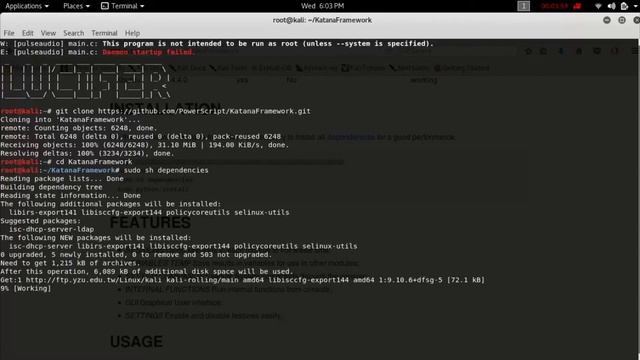Click the clock showing Wed 6:03 PM
Image resolution: width=640 pixels, height=360 pixels.
322,6
